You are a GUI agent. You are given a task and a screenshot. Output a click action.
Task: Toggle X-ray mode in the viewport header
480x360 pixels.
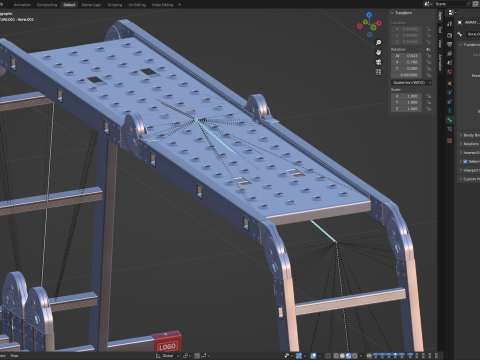click(328, 356)
